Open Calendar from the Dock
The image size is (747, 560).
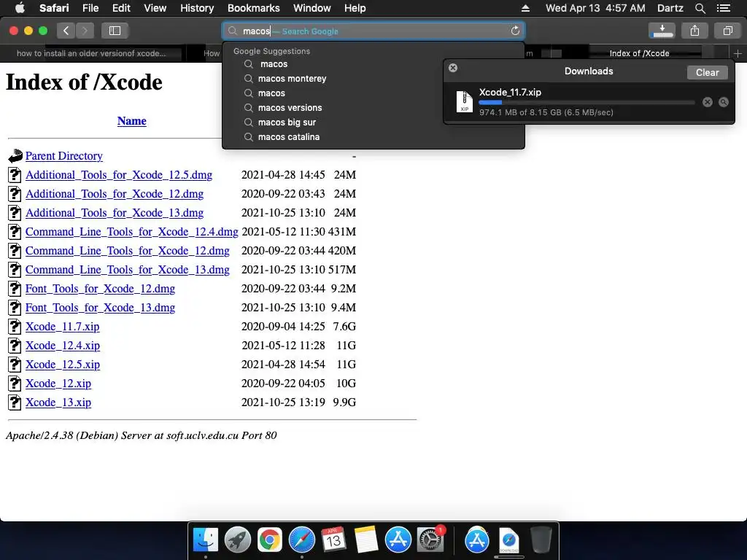pyautogui.click(x=334, y=540)
